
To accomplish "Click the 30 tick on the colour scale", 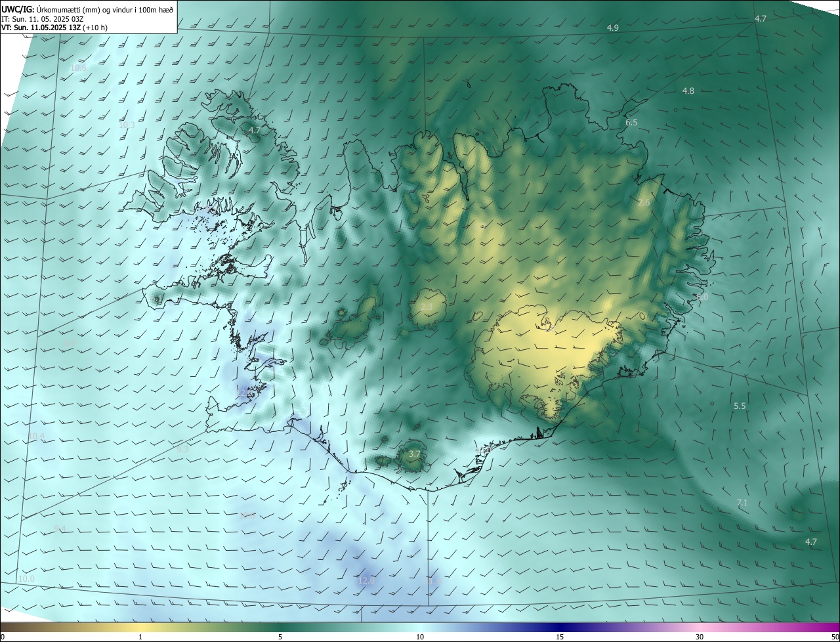I will (700, 637).
